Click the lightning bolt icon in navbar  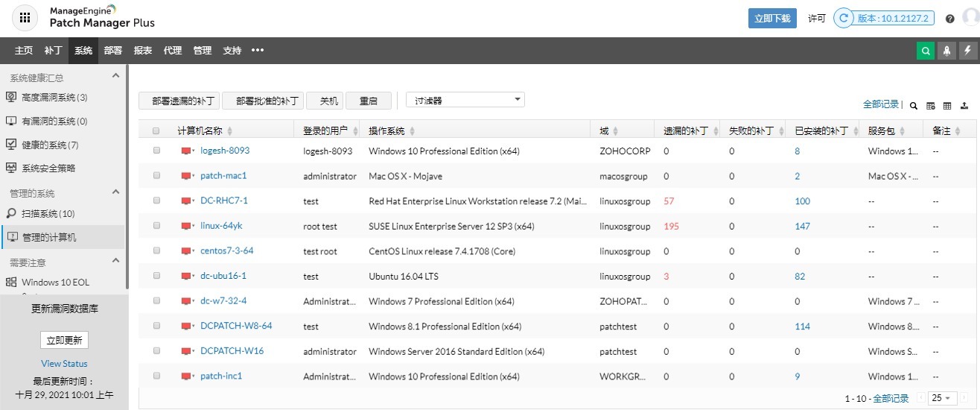[x=967, y=51]
